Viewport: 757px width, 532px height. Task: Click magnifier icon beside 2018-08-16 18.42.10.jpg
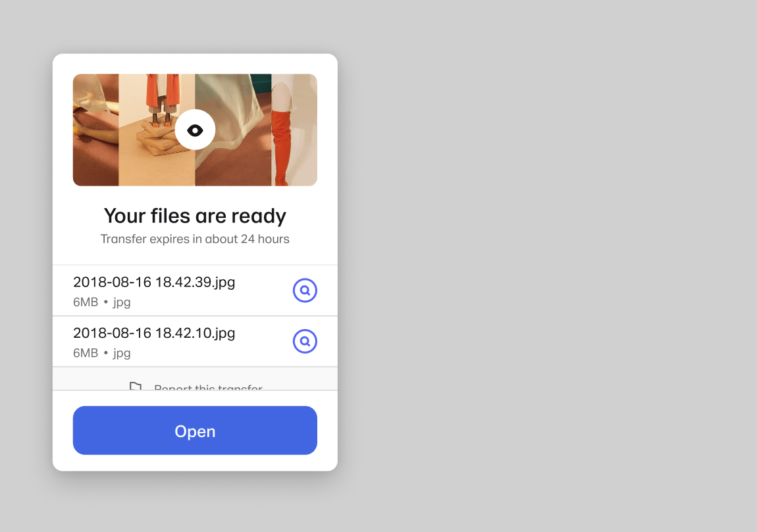pos(305,341)
